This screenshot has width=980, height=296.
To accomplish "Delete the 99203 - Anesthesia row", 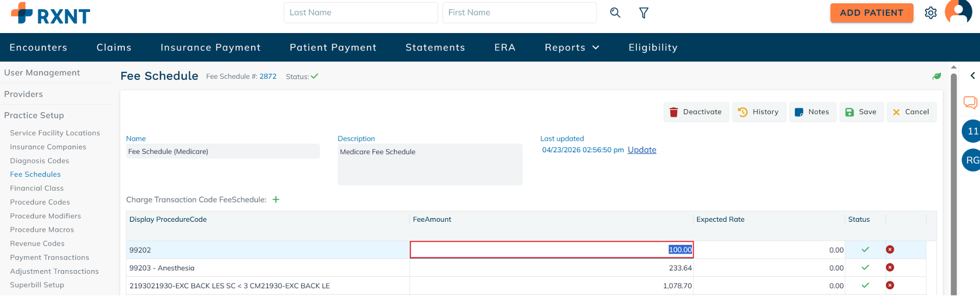I will pos(890,267).
